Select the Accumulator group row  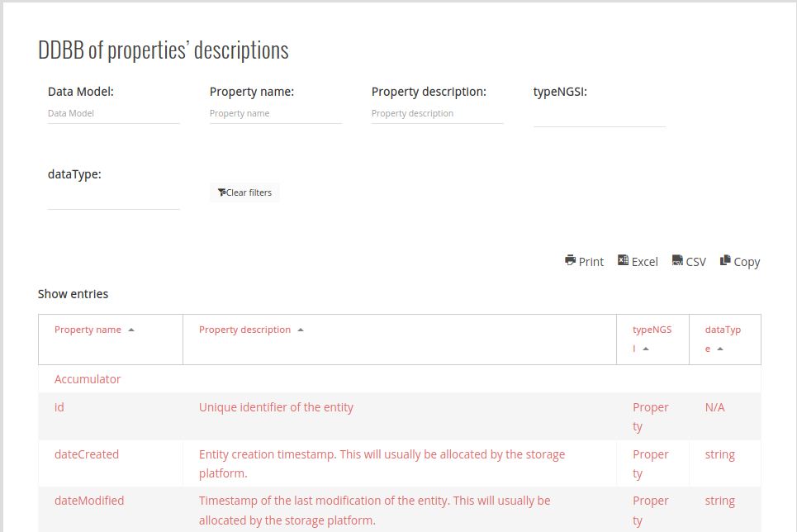pyautogui.click(x=88, y=379)
